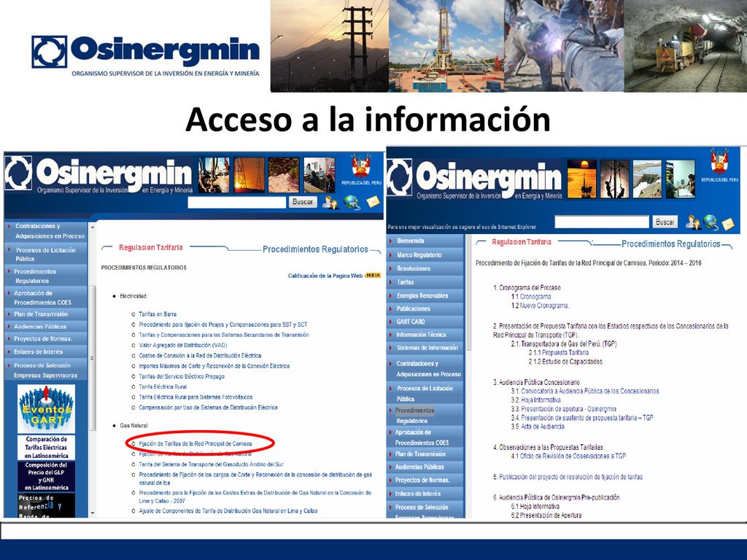Click the left sidebar scrollbar up arrow

(93, 227)
